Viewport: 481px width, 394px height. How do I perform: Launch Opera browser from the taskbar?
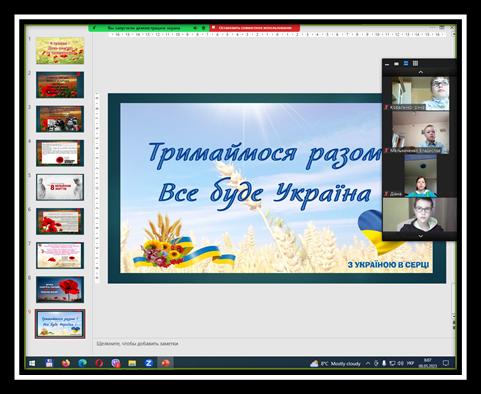(99, 363)
